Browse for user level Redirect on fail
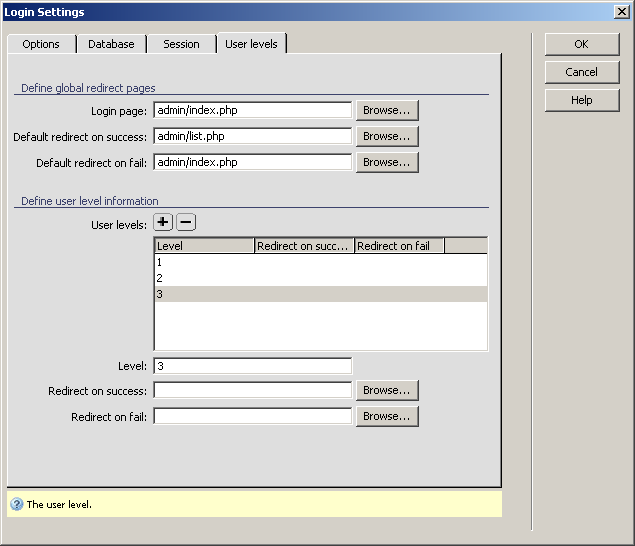The height and width of the screenshot is (546, 635). click(x=387, y=416)
